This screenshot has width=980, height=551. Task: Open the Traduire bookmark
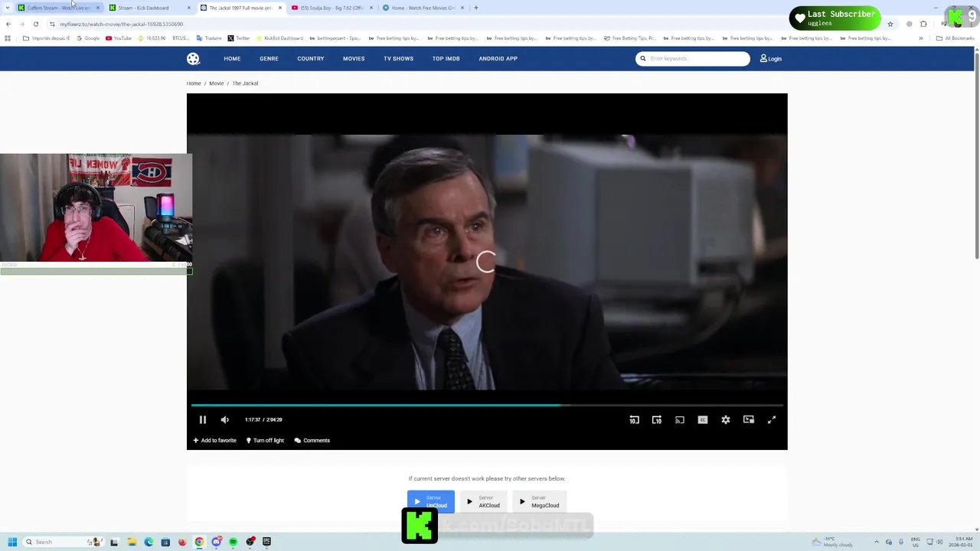pos(210,38)
